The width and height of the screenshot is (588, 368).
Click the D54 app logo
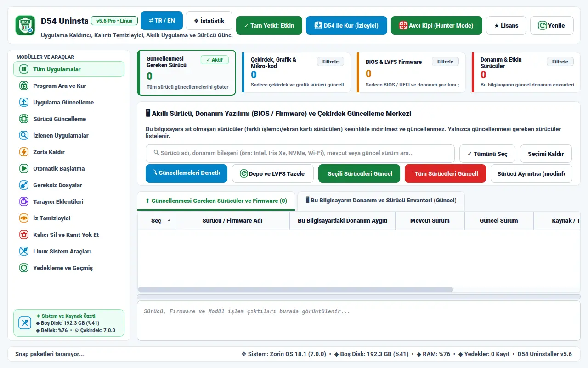click(x=25, y=25)
